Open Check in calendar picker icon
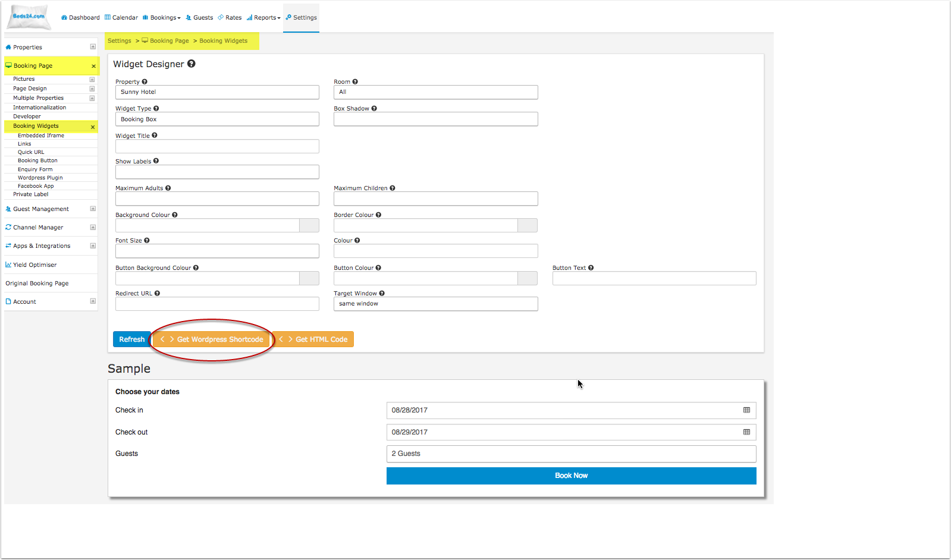Viewport: 951px width, 560px height. click(x=746, y=410)
